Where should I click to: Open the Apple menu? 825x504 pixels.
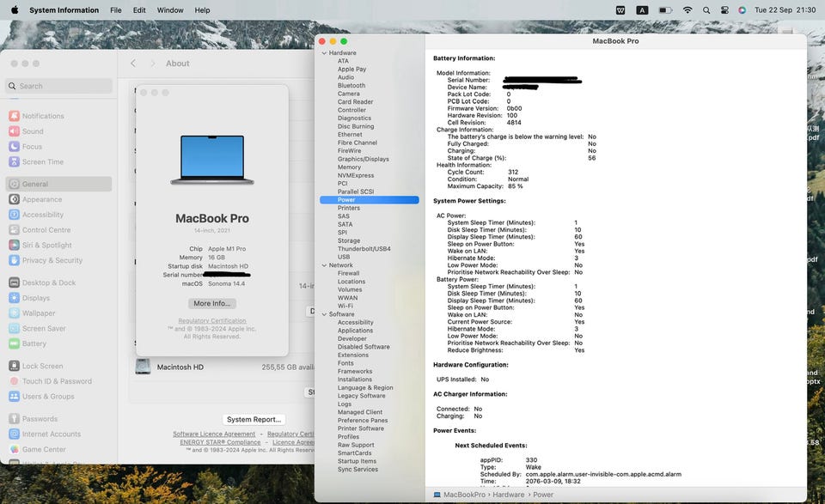(15, 10)
